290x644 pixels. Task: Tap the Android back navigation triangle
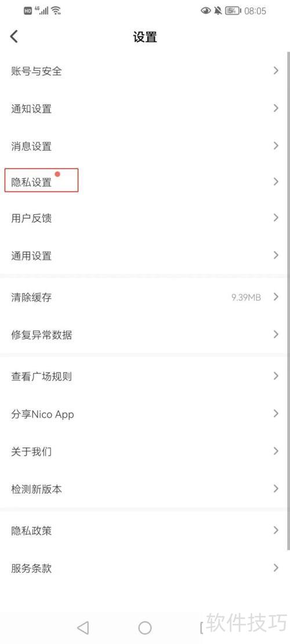click(x=83, y=627)
